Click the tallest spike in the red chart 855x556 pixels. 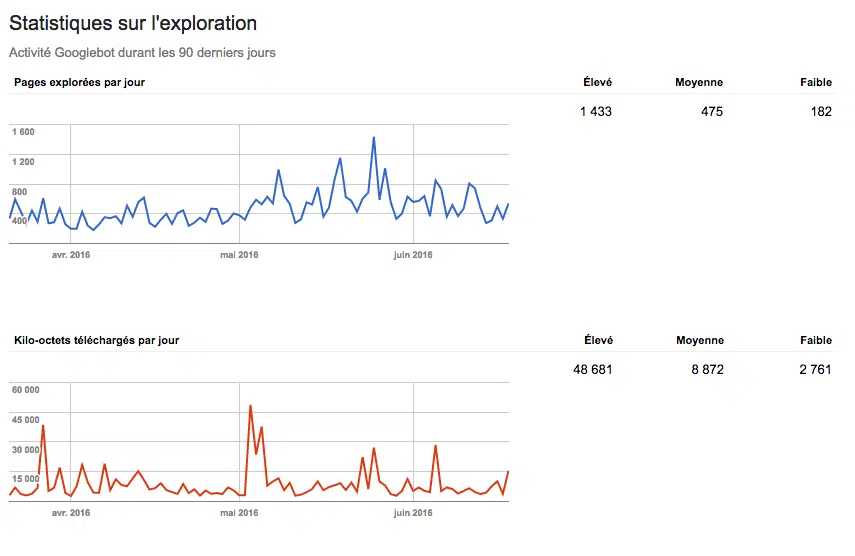250,406
